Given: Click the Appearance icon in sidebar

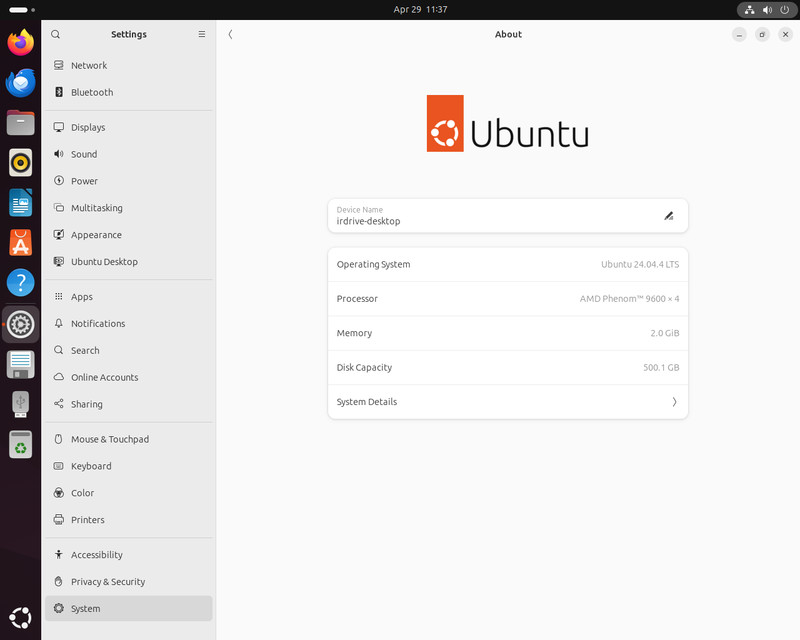Looking at the screenshot, I should (x=59, y=234).
